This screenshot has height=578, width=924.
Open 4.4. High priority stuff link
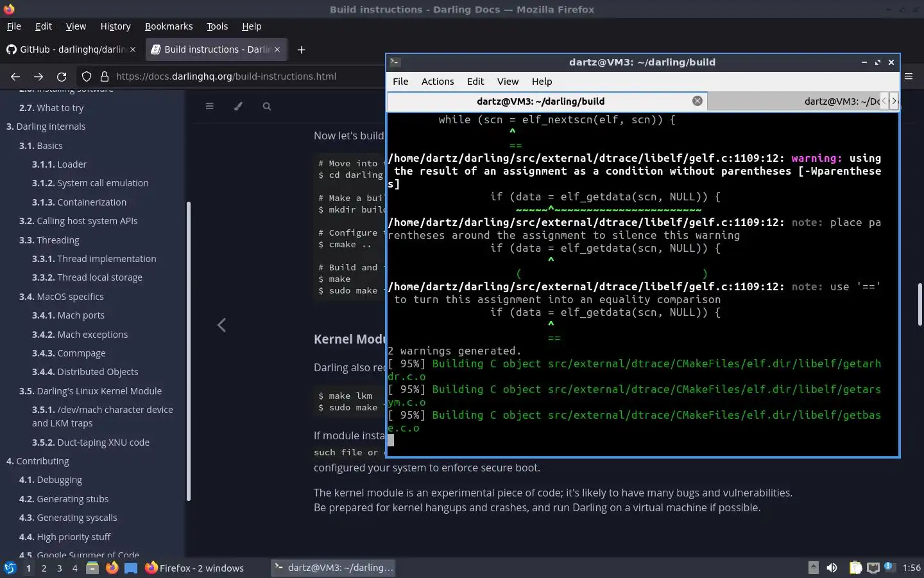(65, 537)
